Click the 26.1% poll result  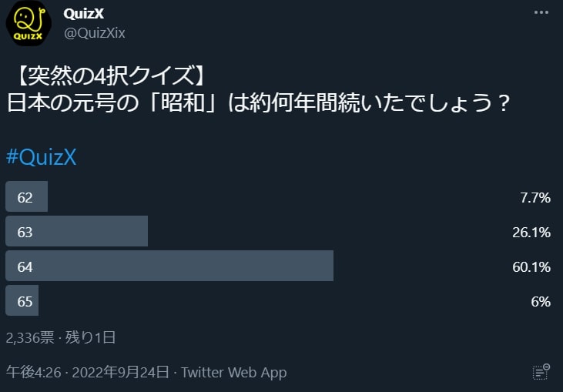coord(531,232)
